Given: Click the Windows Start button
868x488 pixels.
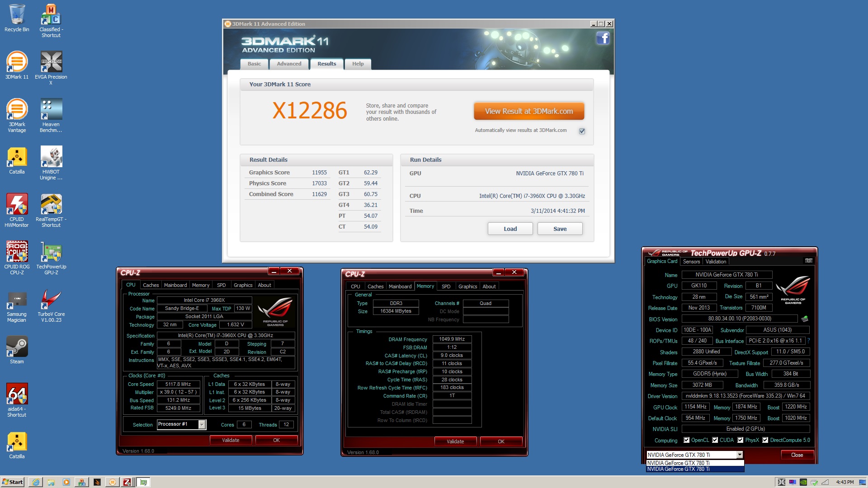Looking at the screenshot, I should coord(12,482).
